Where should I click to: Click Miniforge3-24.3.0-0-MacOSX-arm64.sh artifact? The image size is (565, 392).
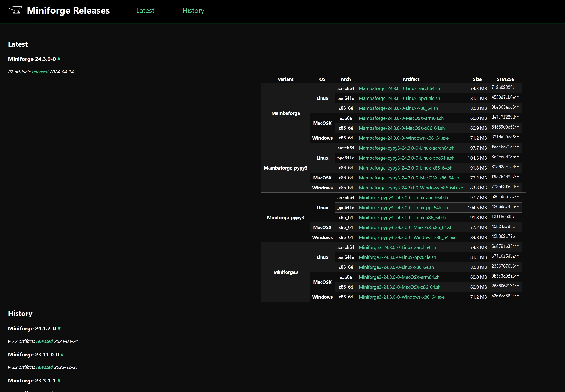[x=399, y=277]
